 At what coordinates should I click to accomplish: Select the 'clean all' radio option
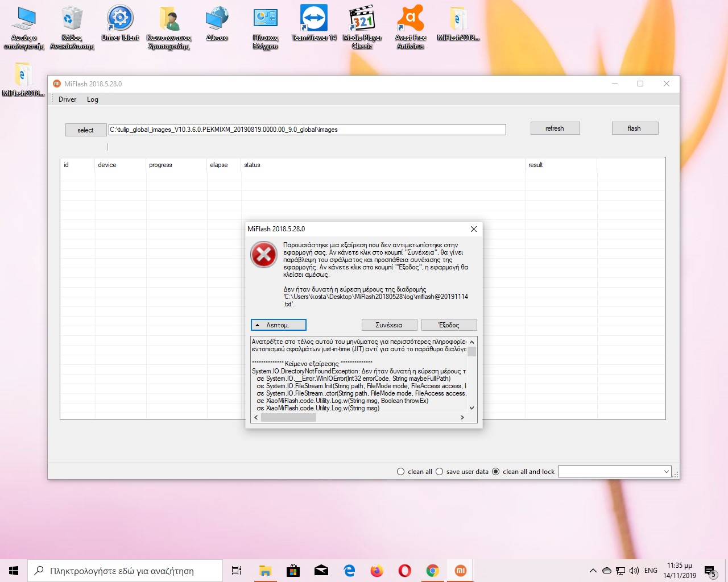pyautogui.click(x=401, y=472)
